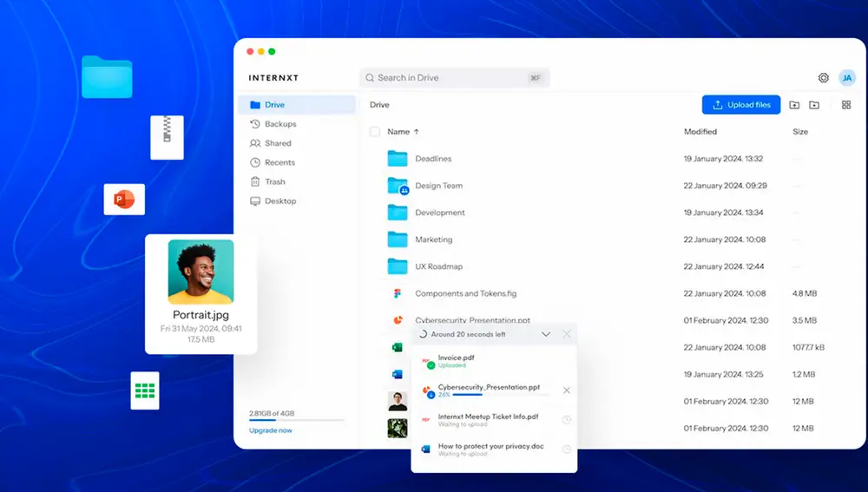Screen dimensions: 868x492
Task: Click the spinner beside Around 20 seconds left
Action: pyautogui.click(x=423, y=334)
